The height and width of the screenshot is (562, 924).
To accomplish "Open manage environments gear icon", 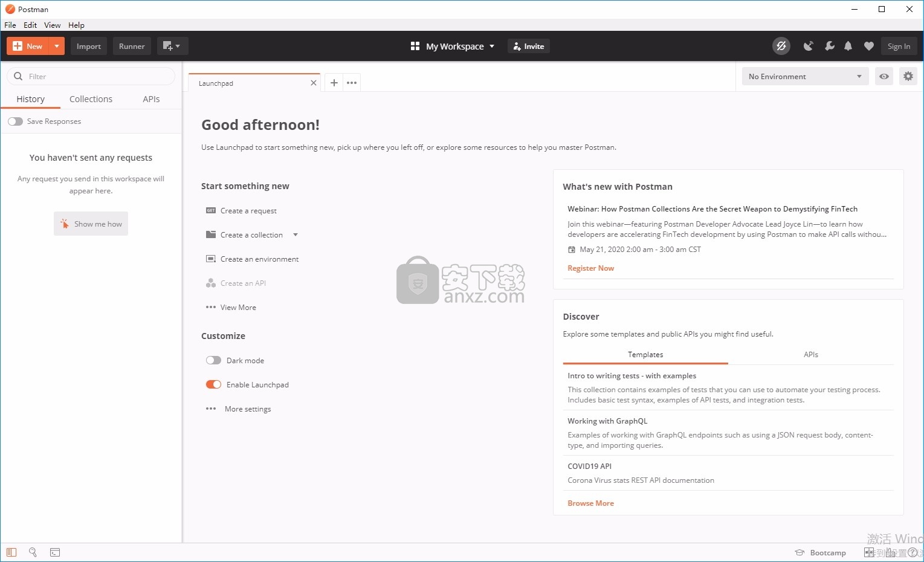I will pos(908,76).
